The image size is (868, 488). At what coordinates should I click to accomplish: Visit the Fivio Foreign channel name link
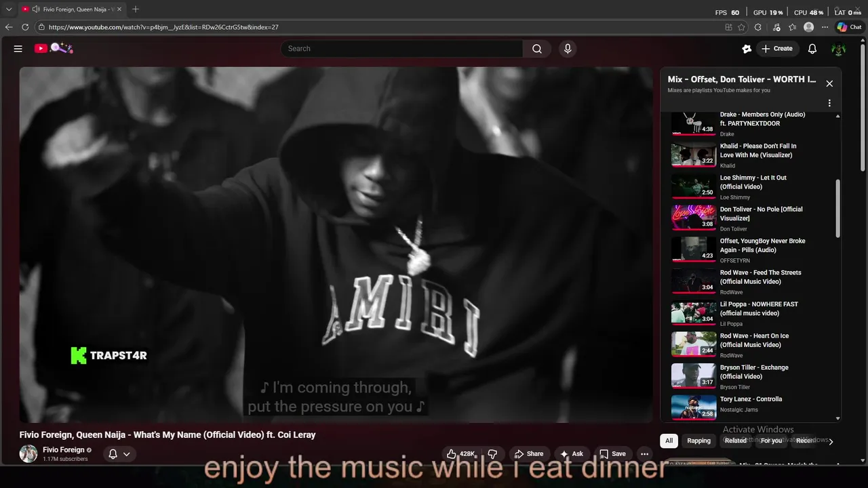[64, 450]
